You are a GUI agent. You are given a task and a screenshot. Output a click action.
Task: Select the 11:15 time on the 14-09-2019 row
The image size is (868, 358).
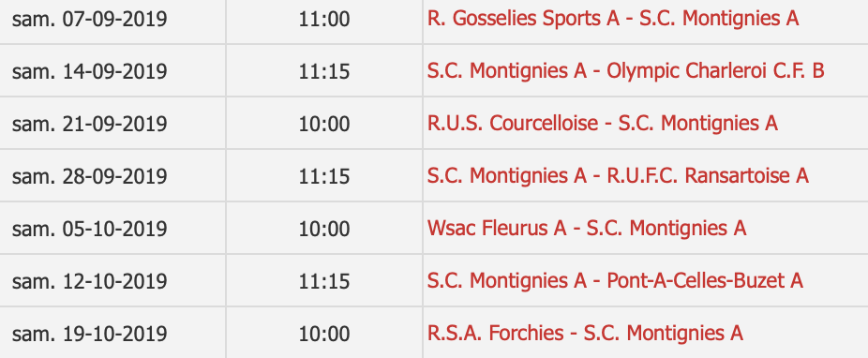324,71
